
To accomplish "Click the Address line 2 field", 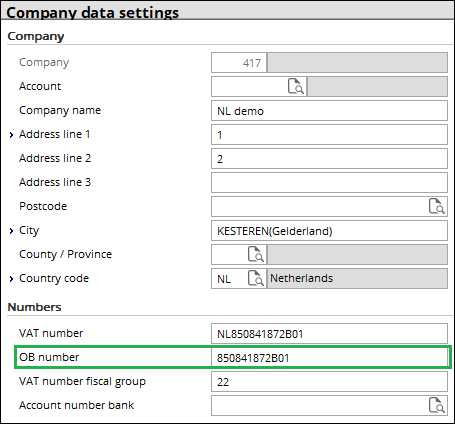I will (x=329, y=159).
